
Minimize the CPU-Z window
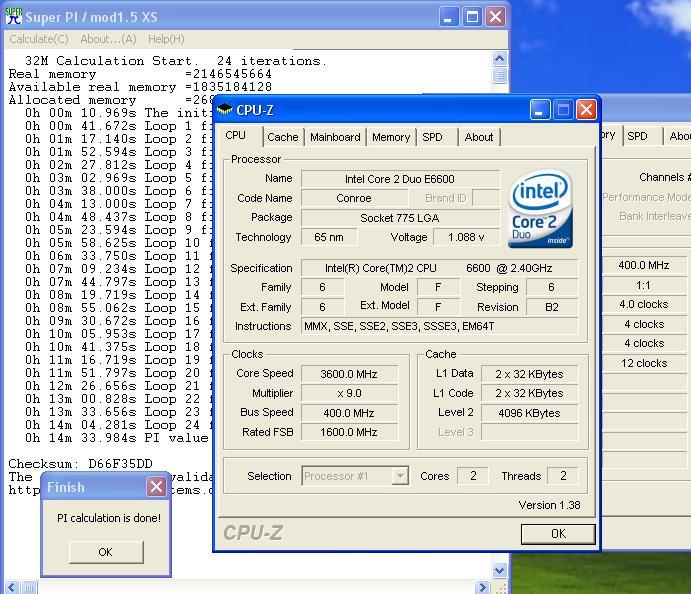[x=539, y=109]
